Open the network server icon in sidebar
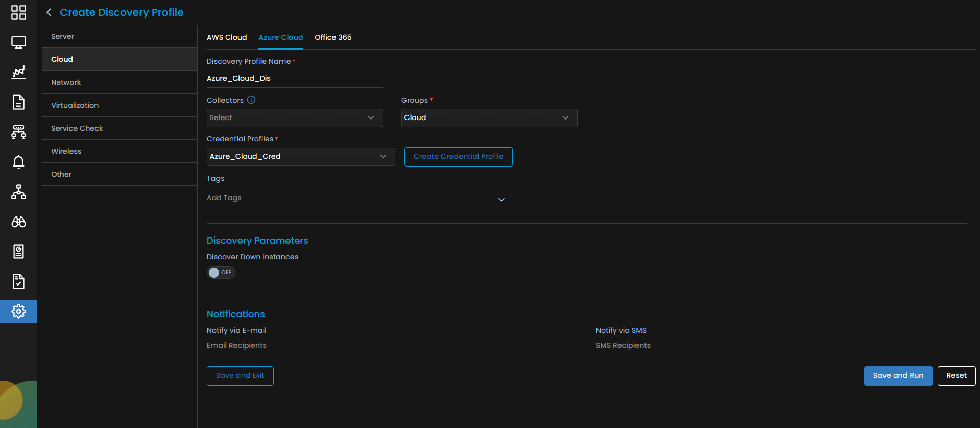The height and width of the screenshot is (428, 980). tap(18, 132)
